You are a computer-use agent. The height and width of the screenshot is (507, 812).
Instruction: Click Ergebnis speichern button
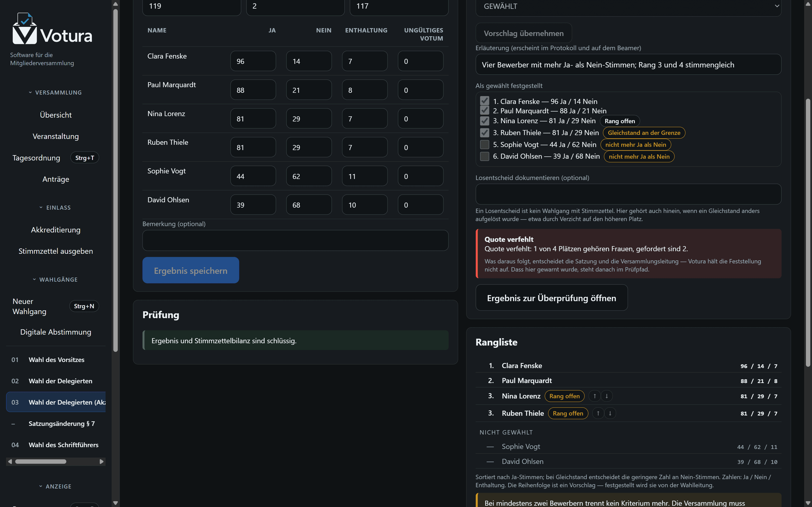(x=191, y=270)
